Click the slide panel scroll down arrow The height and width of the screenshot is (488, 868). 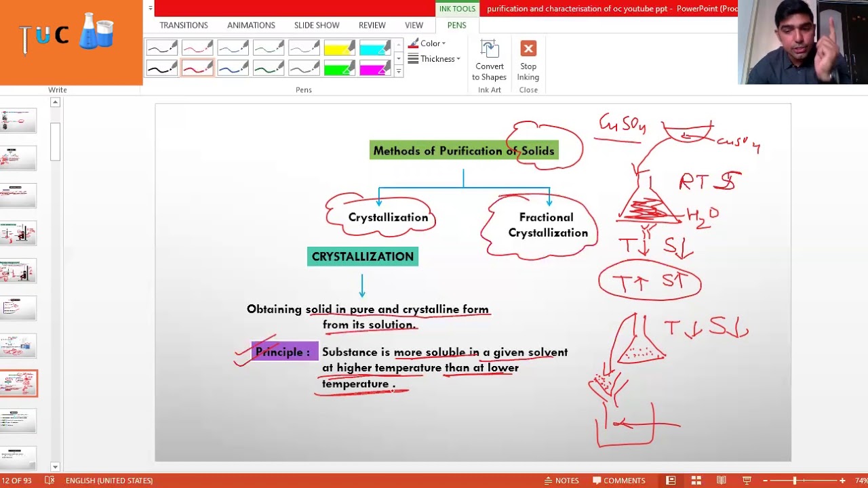click(55, 467)
